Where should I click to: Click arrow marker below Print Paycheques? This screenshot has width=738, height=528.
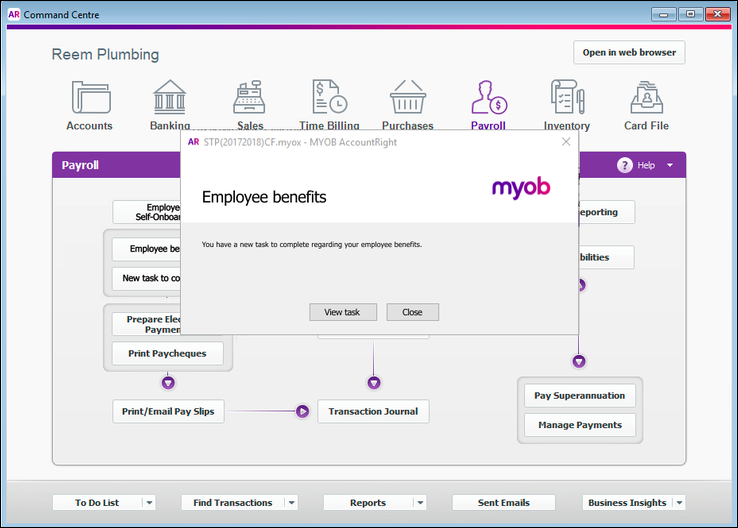pos(168,383)
